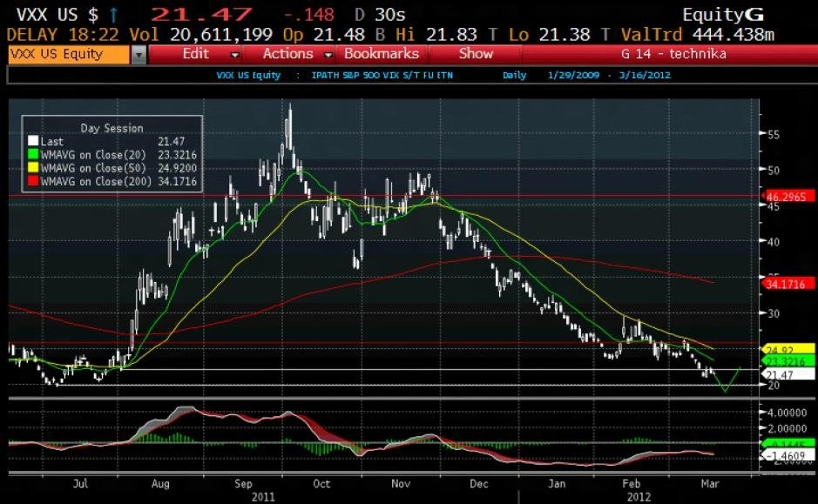This screenshot has width=818, height=504.
Task: Click the date range 1/29/2009 - 3/16/2012
Action: [x=609, y=75]
